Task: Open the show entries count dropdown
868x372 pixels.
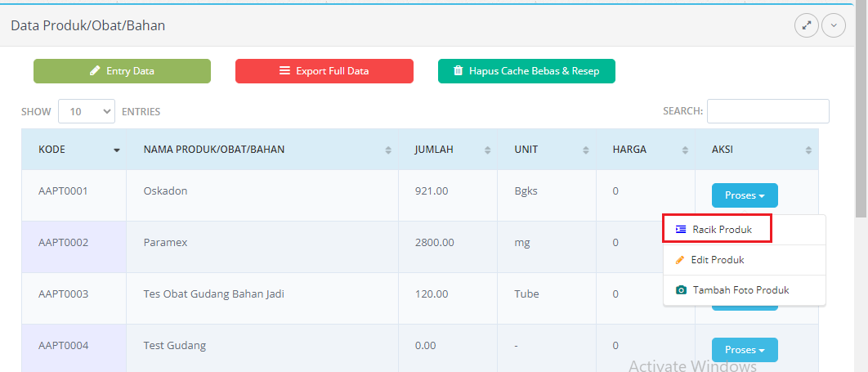Action: (87, 111)
